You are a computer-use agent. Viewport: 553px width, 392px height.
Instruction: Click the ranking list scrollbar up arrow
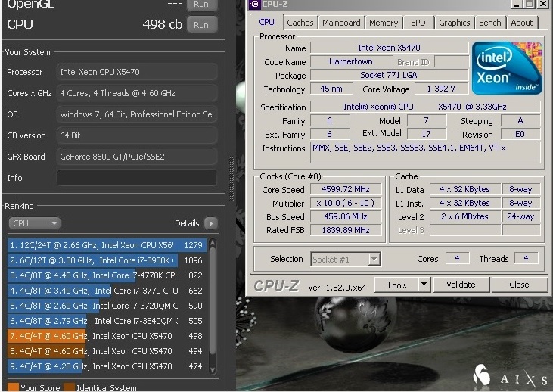pyautogui.click(x=213, y=242)
